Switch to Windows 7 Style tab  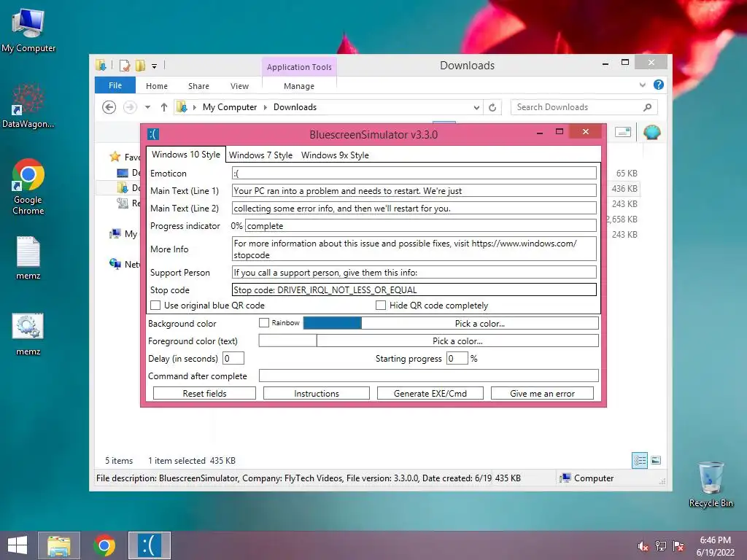pos(260,155)
